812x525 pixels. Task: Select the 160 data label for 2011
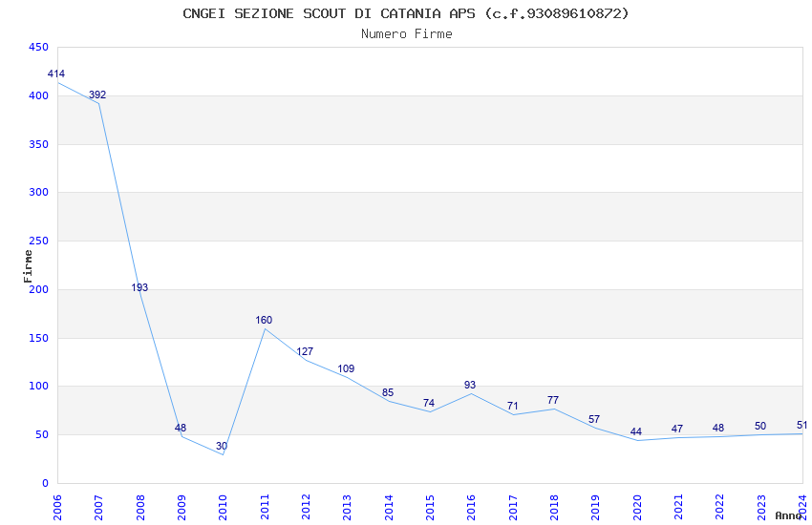point(264,321)
